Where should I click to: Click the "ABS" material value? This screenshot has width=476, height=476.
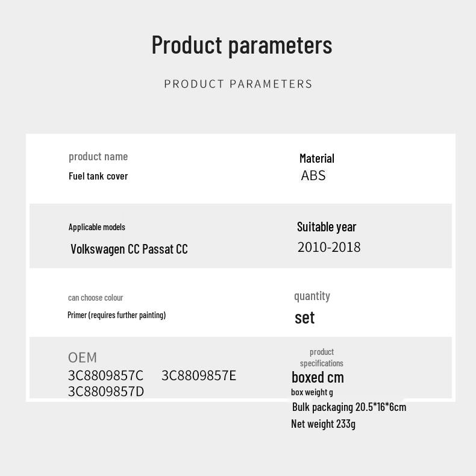pos(313,175)
